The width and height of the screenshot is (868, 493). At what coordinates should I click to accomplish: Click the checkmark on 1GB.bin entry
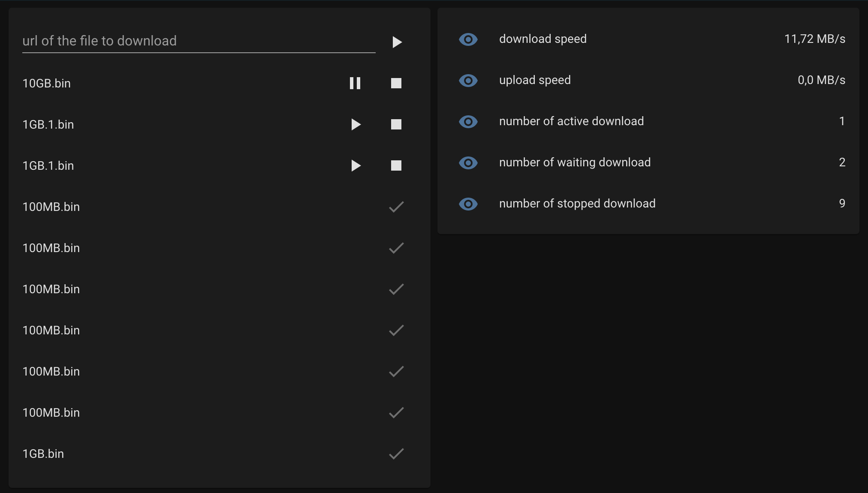(x=396, y=454)
